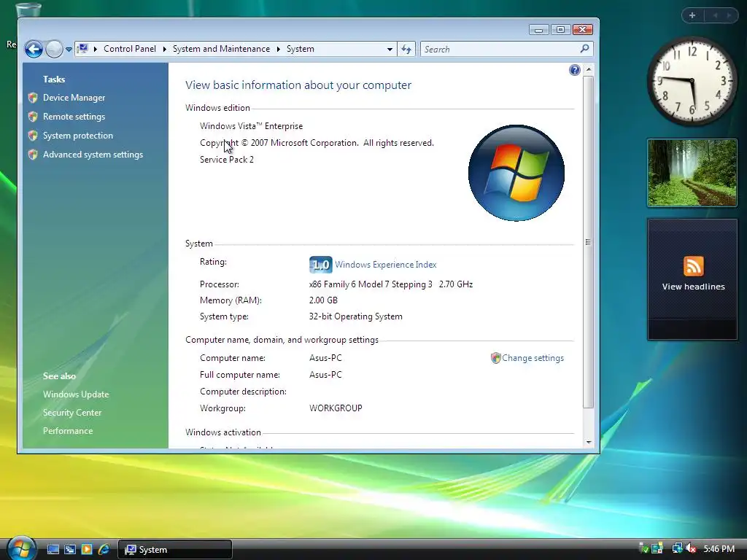Open Advanced system settings link

(x=93, y=155)
